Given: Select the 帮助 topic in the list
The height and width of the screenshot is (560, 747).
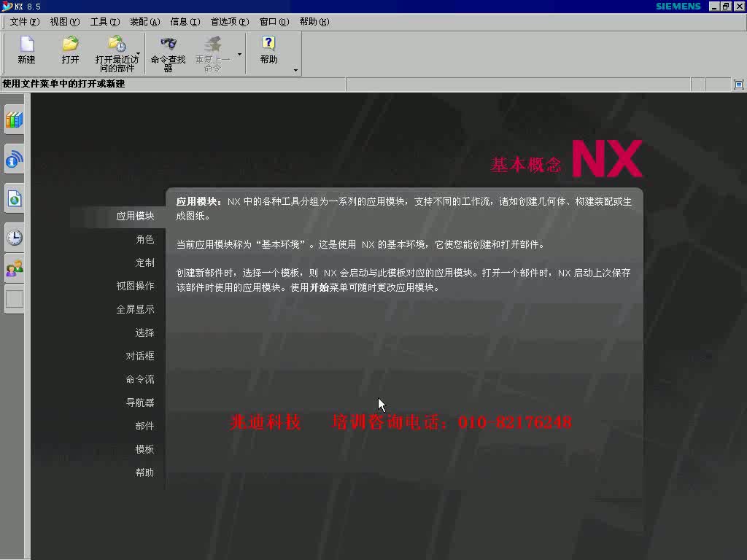Looking at the screenshot, I should coord(145,472).
